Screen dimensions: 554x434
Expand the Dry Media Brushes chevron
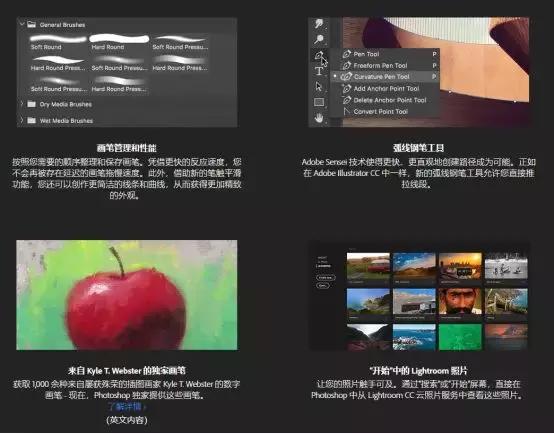[x=22, y=104]
